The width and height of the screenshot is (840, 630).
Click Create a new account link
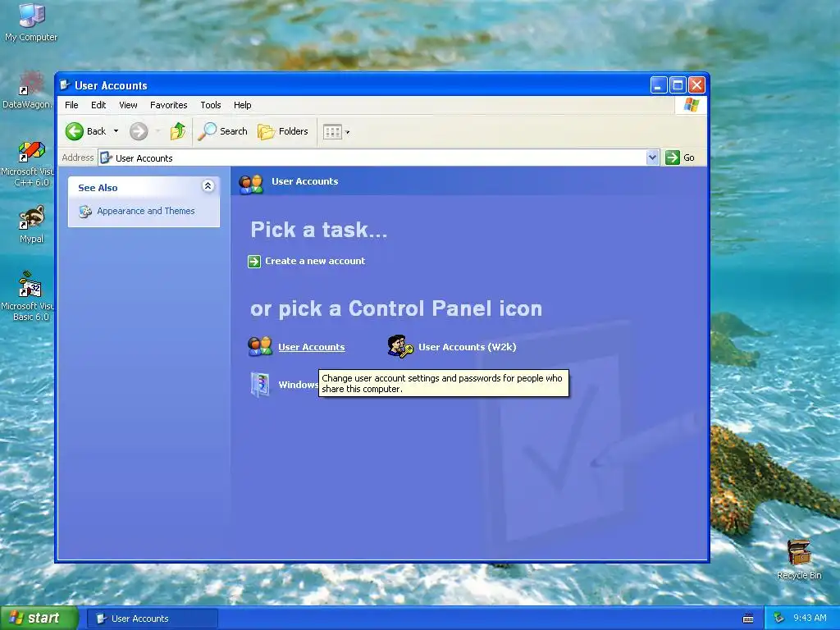315,261
